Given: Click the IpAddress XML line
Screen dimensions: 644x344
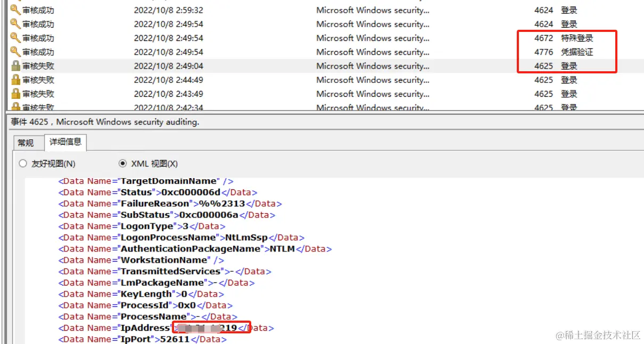Looking at the screenshot, I should coord(166,328).
